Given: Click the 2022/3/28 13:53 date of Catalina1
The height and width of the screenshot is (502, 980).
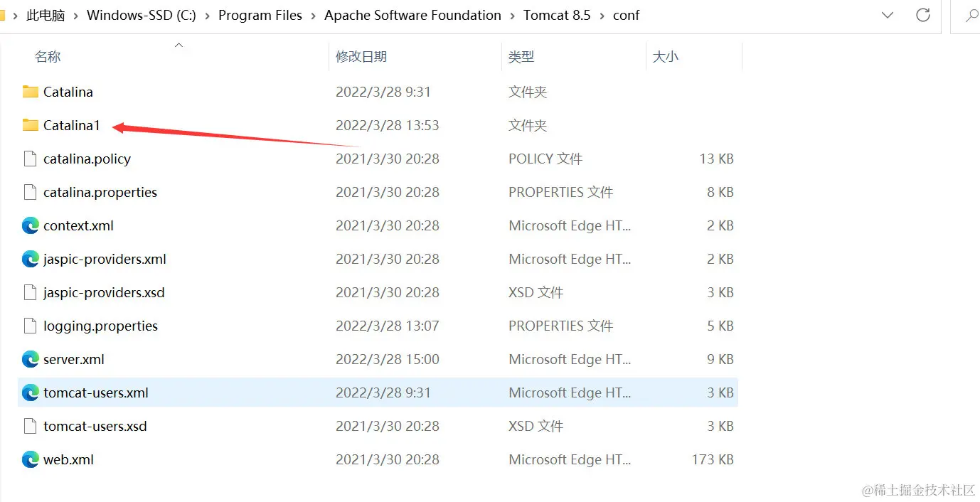Looking at the screenshot, I should [388, 125].
